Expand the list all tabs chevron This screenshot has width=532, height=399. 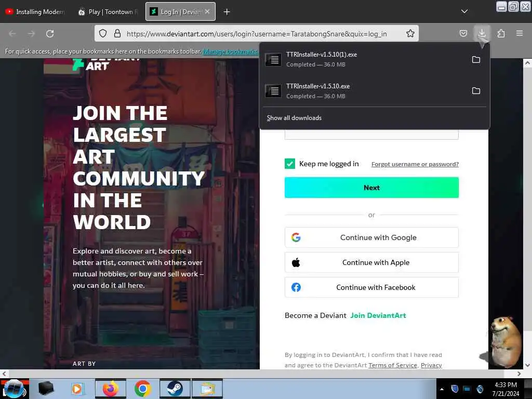tap(464, 11)
